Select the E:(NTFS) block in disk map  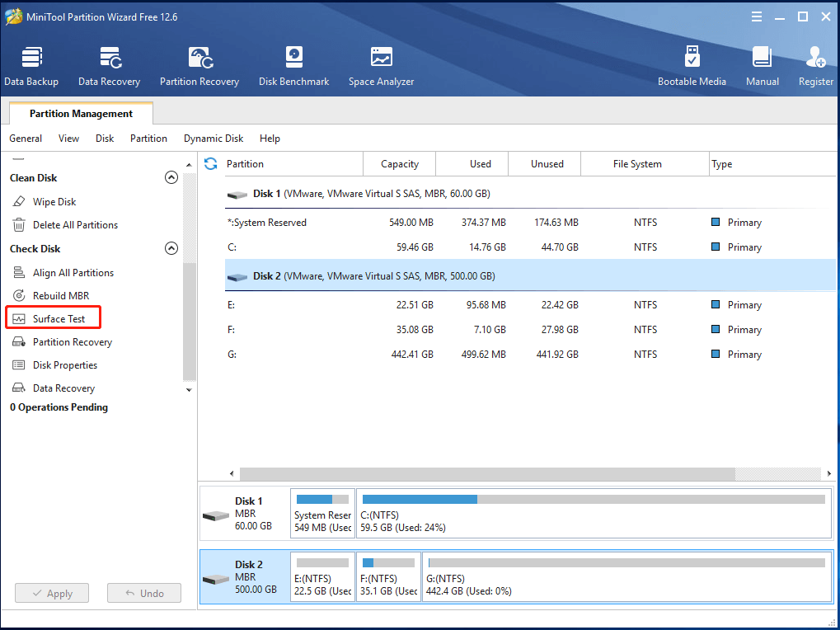point(322,577)
